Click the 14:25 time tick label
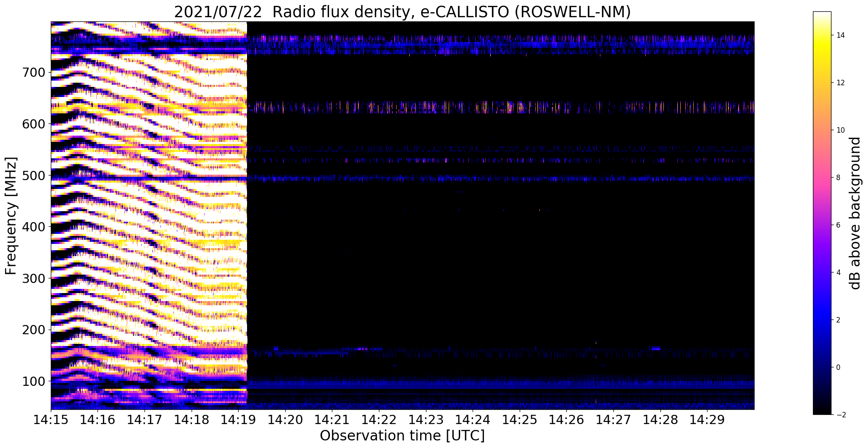 [520, 419]
